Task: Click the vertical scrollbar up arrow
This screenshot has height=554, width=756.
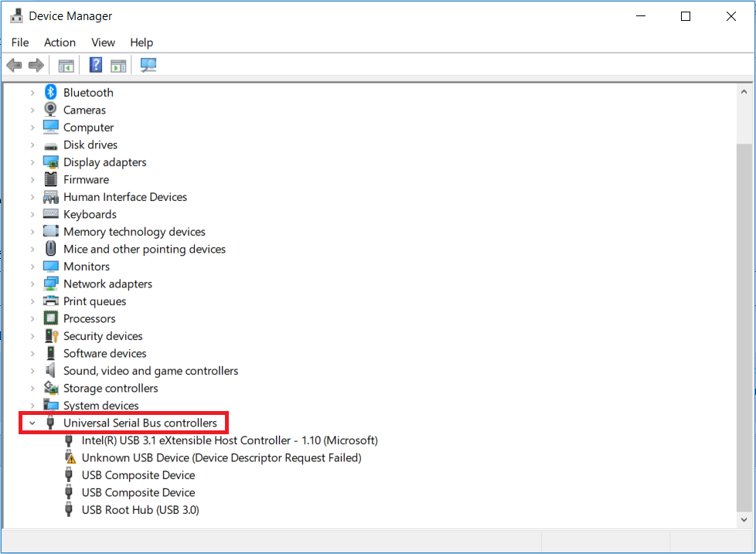Action: [x=744, y=90]
